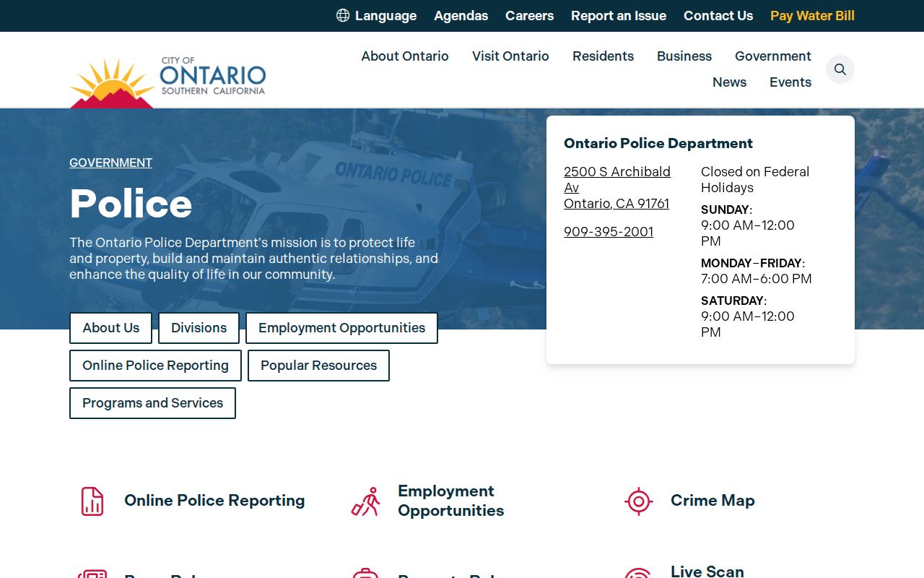This screenshot has width=924, height=578.
Task: Open the Business menu
Action: (684, 56)
